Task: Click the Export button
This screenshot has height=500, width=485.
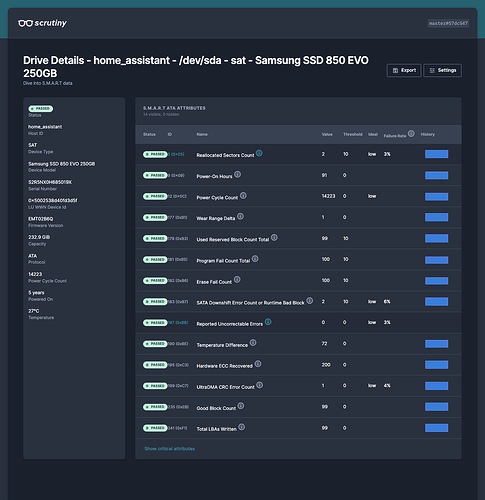Action: coord(404,70)
